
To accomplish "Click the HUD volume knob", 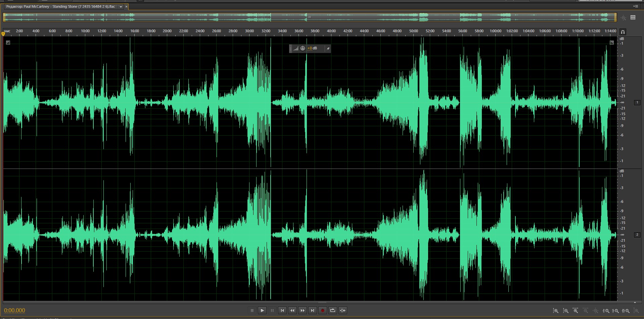I will 303,48.
